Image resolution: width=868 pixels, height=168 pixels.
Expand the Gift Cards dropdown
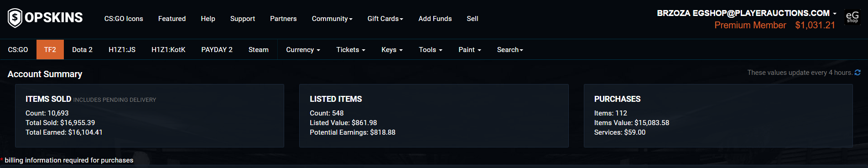point(385,19)
